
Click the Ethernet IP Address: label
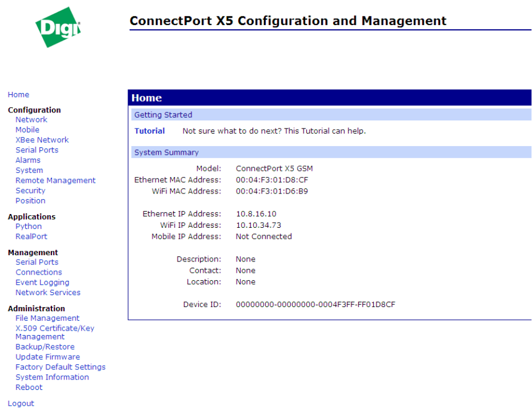click(182, 214)
